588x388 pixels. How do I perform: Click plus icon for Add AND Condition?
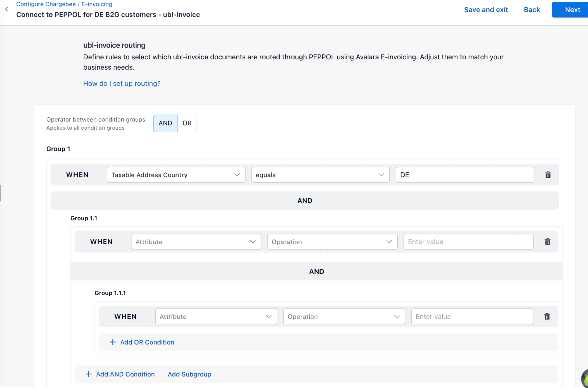coord(88,374)
